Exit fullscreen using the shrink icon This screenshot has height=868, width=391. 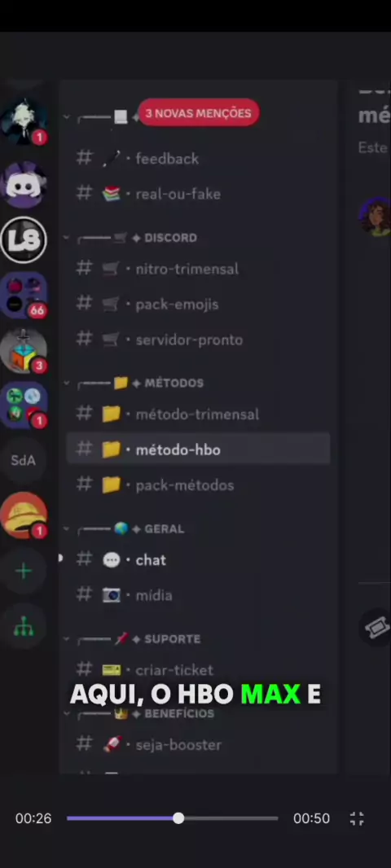click(x=358, y=818)
